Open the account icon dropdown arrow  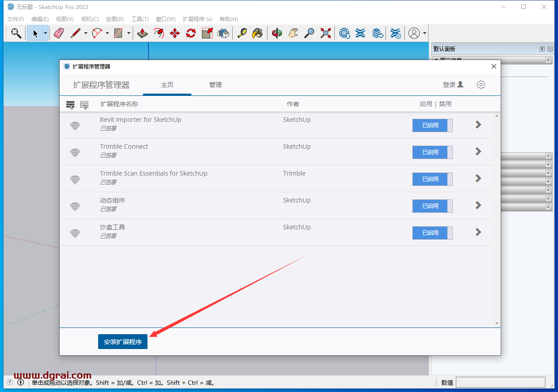coord(424,33)
